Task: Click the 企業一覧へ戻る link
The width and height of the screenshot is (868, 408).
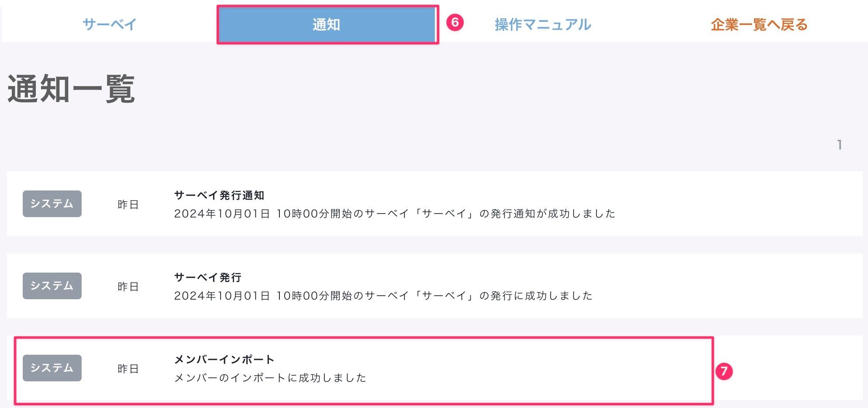Action: pos(759,24)
